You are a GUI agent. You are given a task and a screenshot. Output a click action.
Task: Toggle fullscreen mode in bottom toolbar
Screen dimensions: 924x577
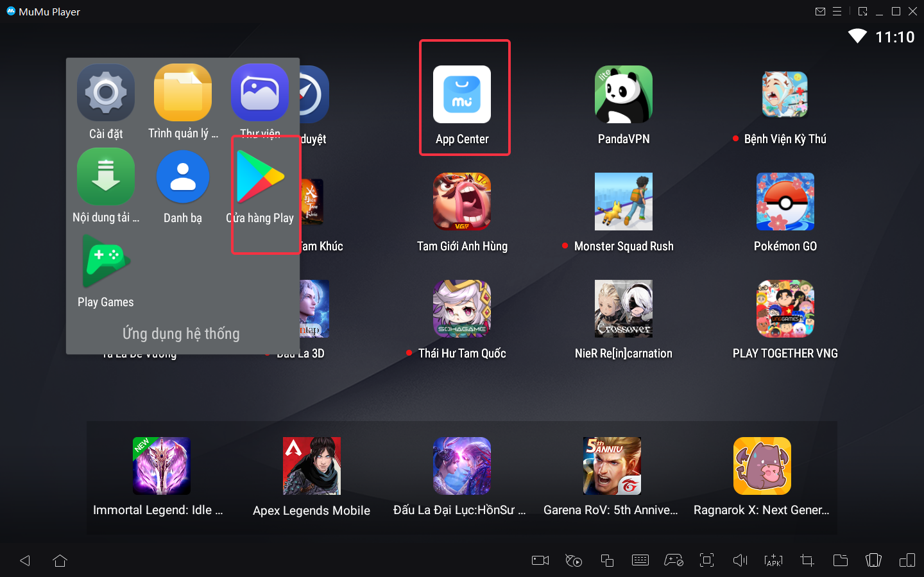(x=707, y=560)
